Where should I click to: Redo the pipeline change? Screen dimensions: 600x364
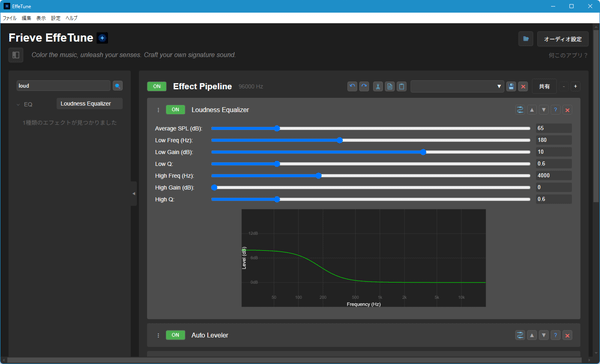point(364,87)
